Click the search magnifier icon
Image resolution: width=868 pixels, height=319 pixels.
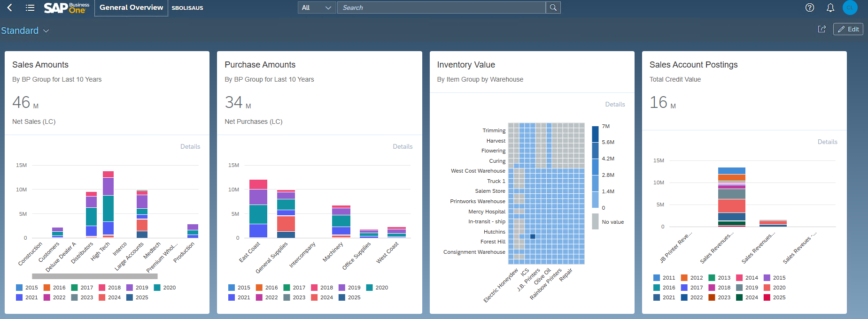(x=553, y=8)
